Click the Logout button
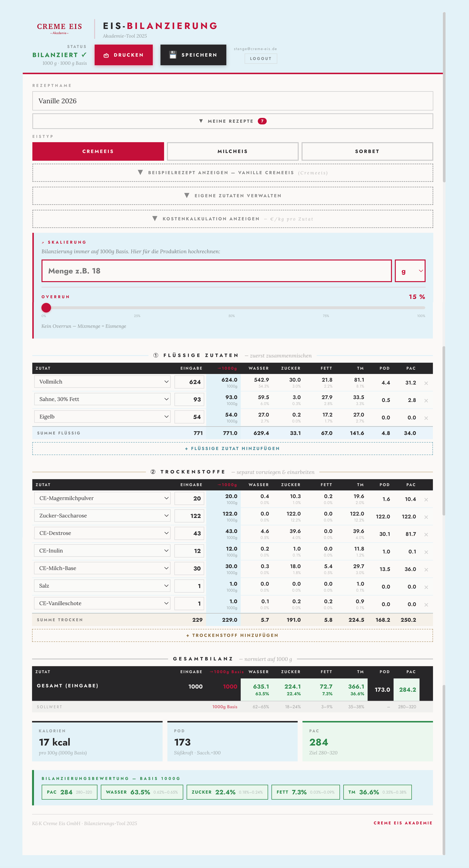The height and width of the screenshot is (868, 469). click(261, 59)
